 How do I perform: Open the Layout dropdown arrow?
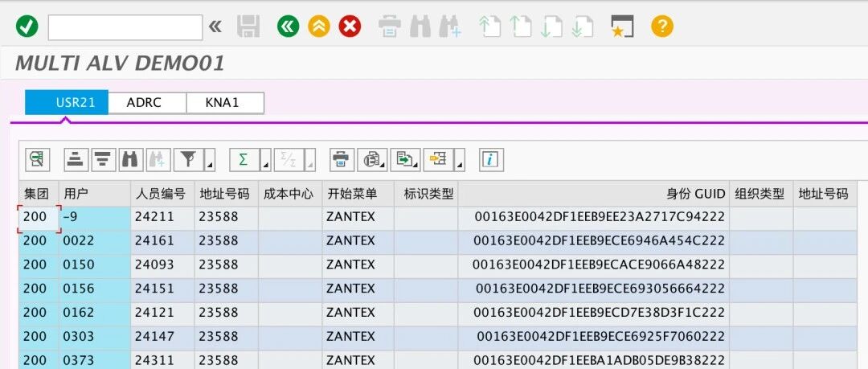[459, 159]
